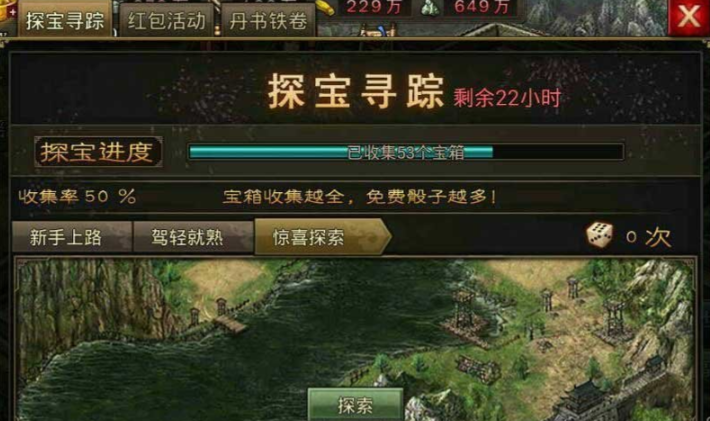This screenshot has height=421, width=710.
Task: Click the plus icon to add gold
Action: coord(12,12)
